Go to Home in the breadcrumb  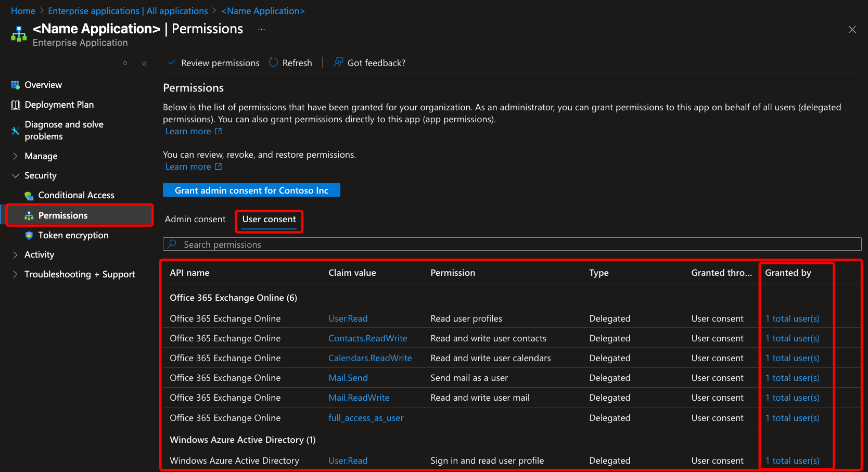23,11
